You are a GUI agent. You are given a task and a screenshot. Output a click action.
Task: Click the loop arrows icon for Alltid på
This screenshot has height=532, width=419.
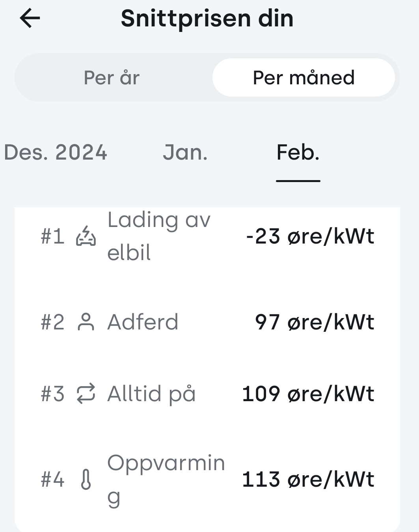[x=86, y=394]
